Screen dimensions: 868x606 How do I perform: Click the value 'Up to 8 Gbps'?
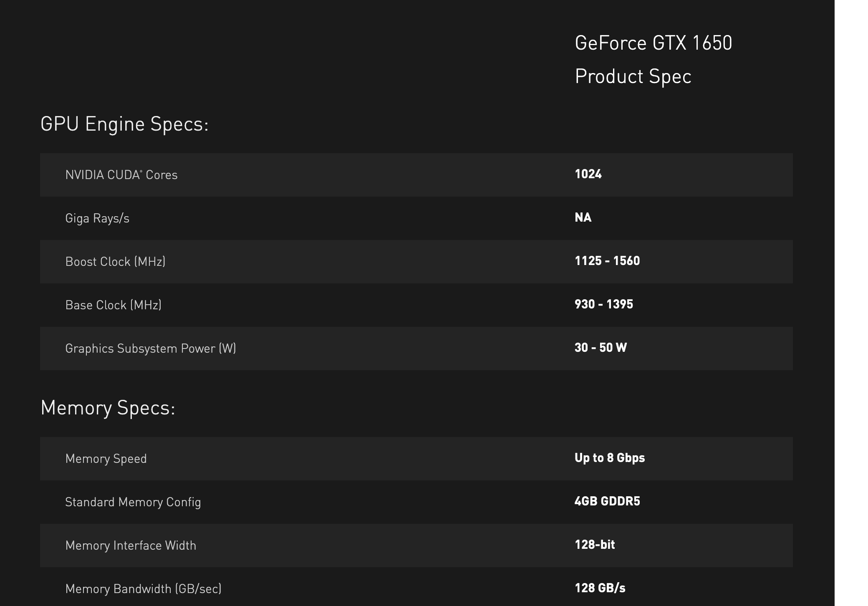click(x=610, y=458)
